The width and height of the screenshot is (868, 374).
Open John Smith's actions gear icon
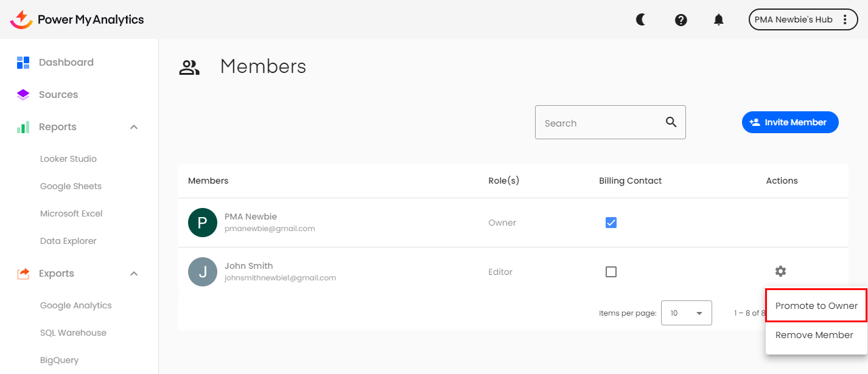coord(780,271)
